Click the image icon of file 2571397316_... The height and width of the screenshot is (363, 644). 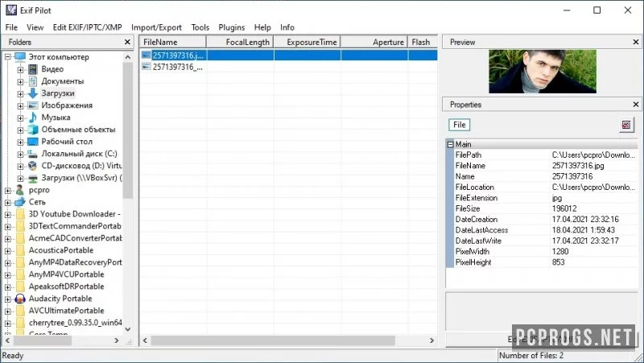tap(147, 67)
